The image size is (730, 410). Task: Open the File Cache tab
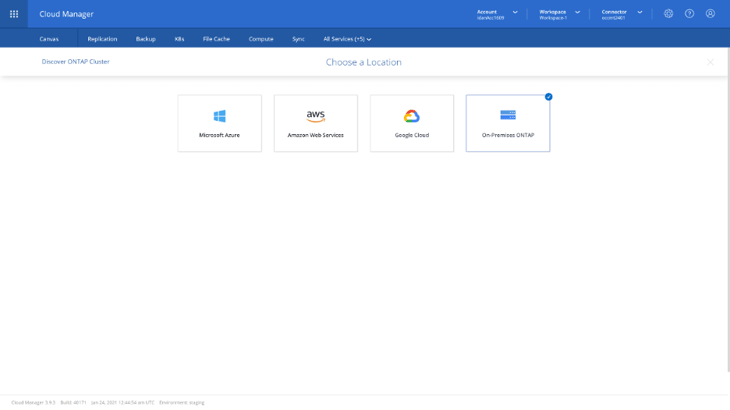[x=216, y=39]
